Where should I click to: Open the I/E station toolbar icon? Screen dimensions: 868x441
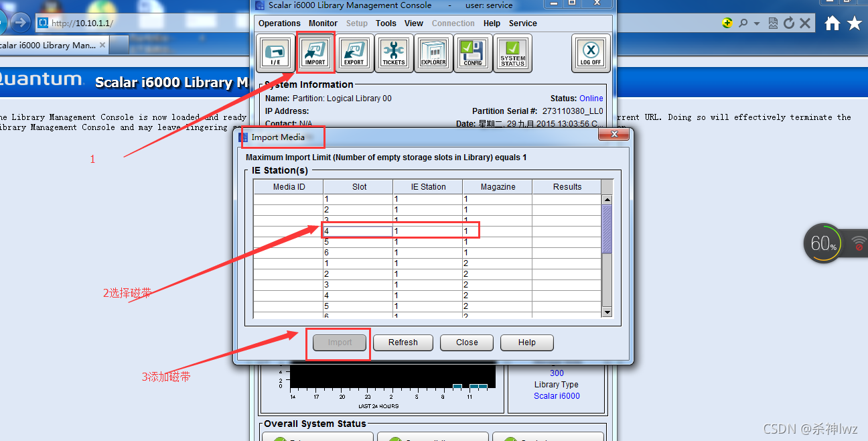point(275,53)
